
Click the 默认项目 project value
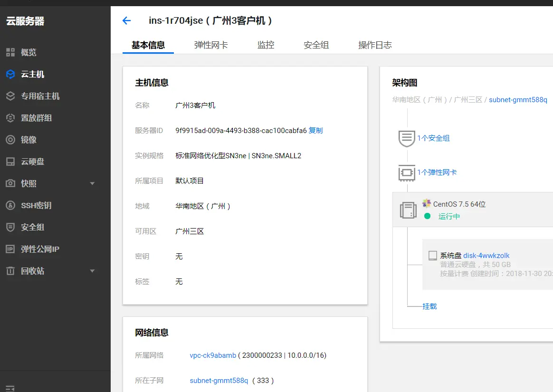pyautogui.click(x=190, y=181)
